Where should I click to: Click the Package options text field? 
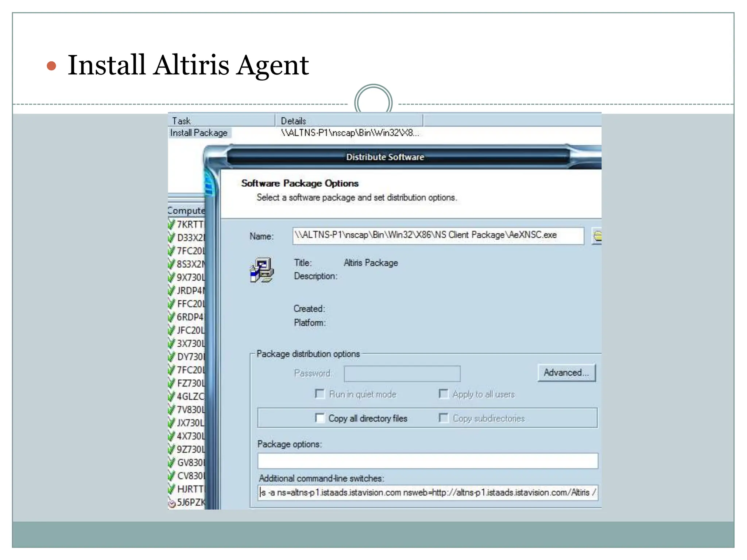click(427, 461)
